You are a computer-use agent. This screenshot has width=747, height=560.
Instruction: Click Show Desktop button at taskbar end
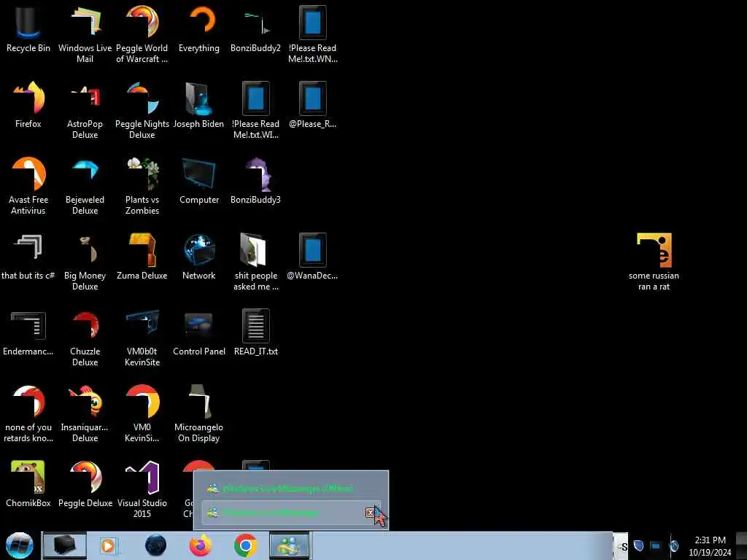coord(741,545)
